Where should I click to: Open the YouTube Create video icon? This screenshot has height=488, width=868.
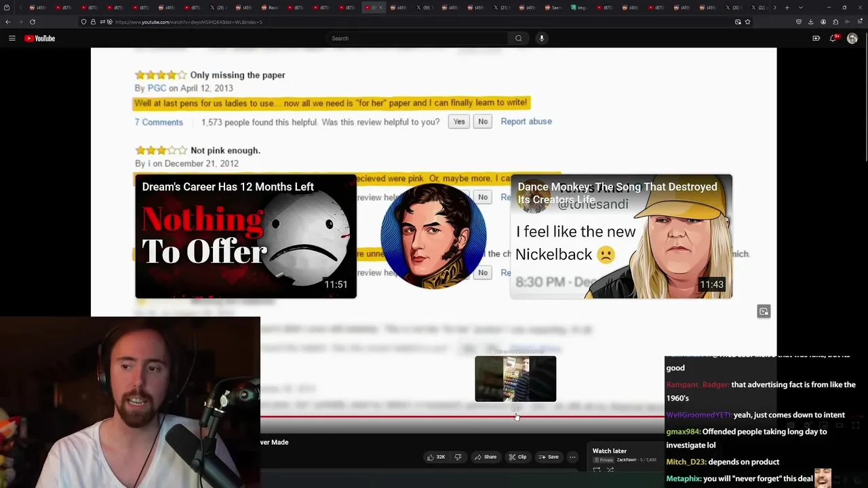pyautogui.click(x=816, y=39)
